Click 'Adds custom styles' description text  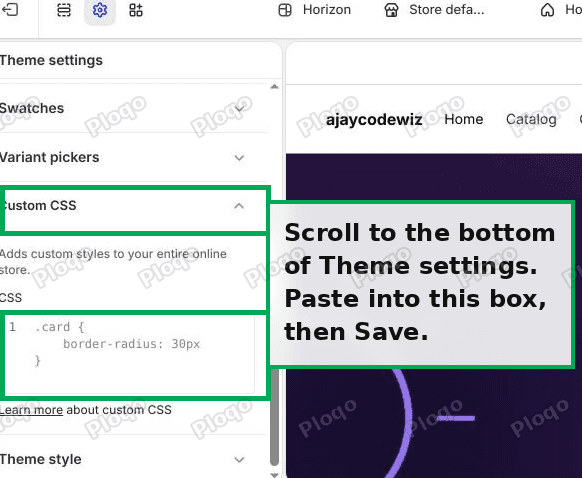pos(113,262)
